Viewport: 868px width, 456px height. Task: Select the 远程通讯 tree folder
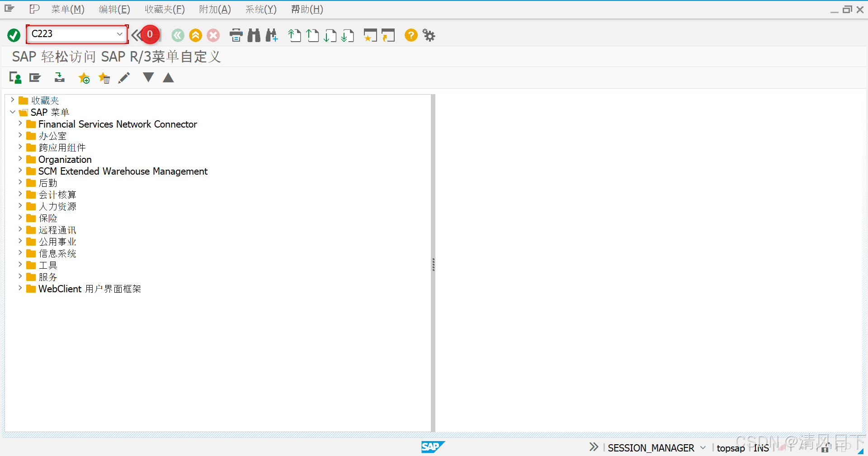pyautogui.click(x=57, y=230)
